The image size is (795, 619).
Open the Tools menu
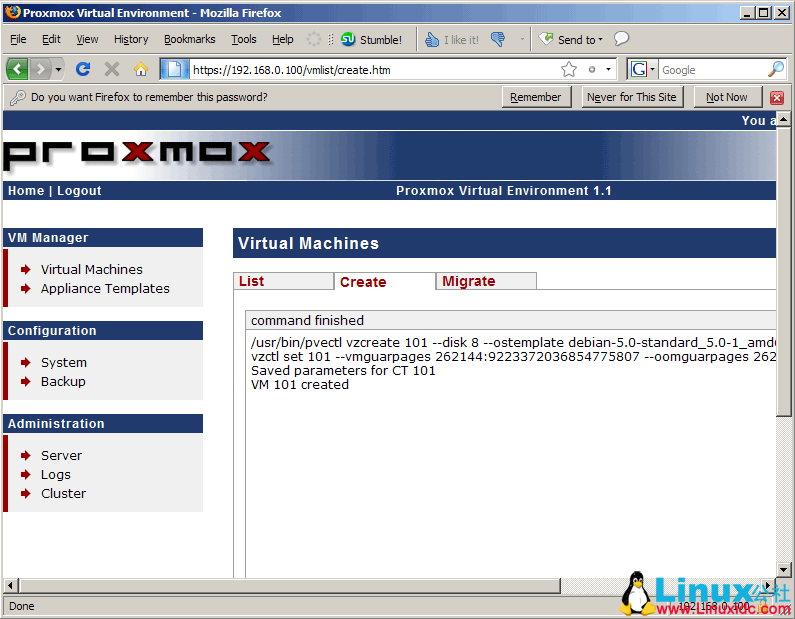point(243,39)
